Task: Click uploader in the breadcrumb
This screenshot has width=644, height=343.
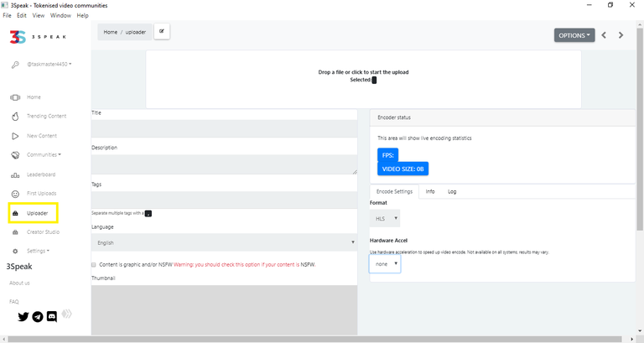Action: pos(136,32)
